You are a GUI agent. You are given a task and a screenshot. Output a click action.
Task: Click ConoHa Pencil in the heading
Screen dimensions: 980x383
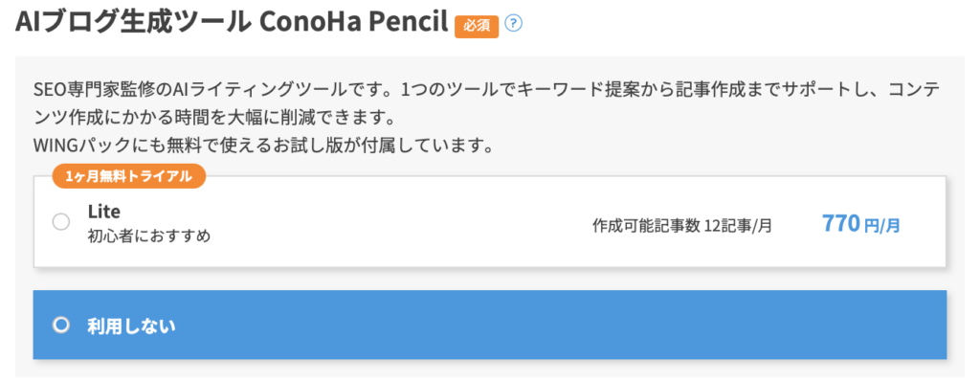tap(353, 23)
